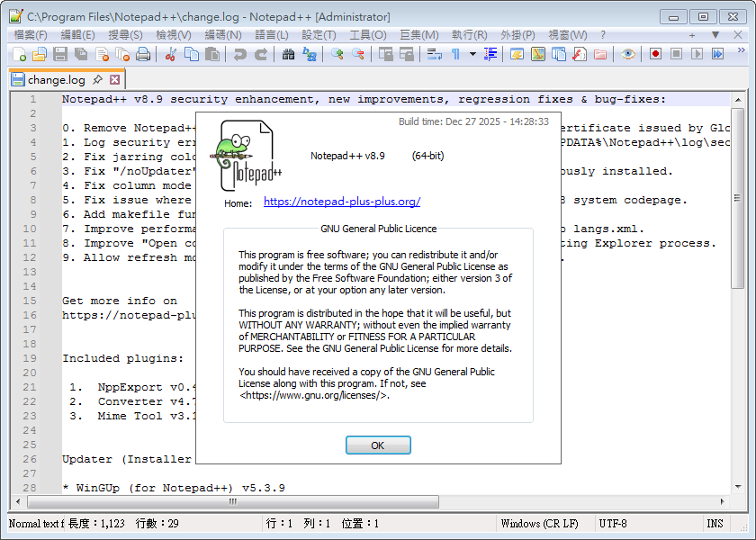Toggle synchronized vertical scrolling icon

[x=386, y=54]
